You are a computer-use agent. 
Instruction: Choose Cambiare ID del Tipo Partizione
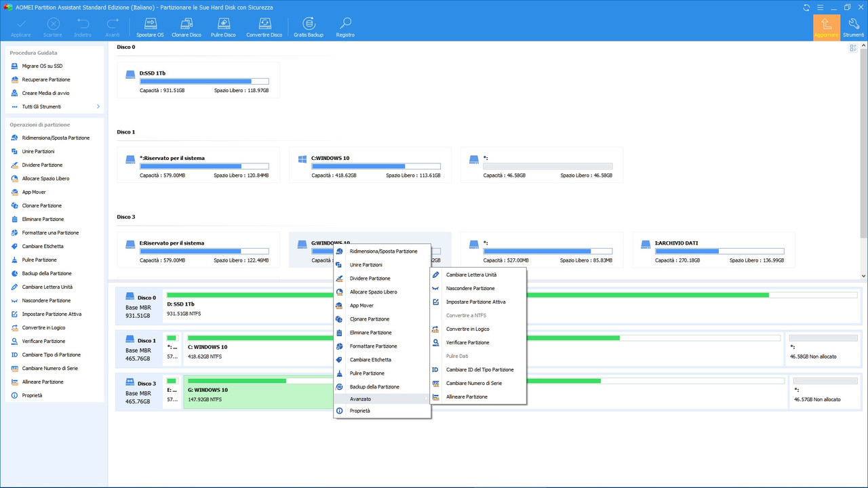point(478,369)
